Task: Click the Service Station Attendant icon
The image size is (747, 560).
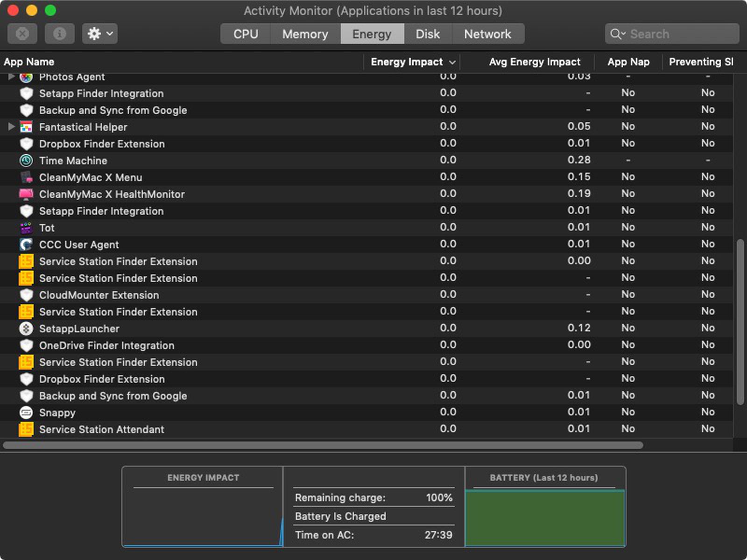Action: point(27,429)
